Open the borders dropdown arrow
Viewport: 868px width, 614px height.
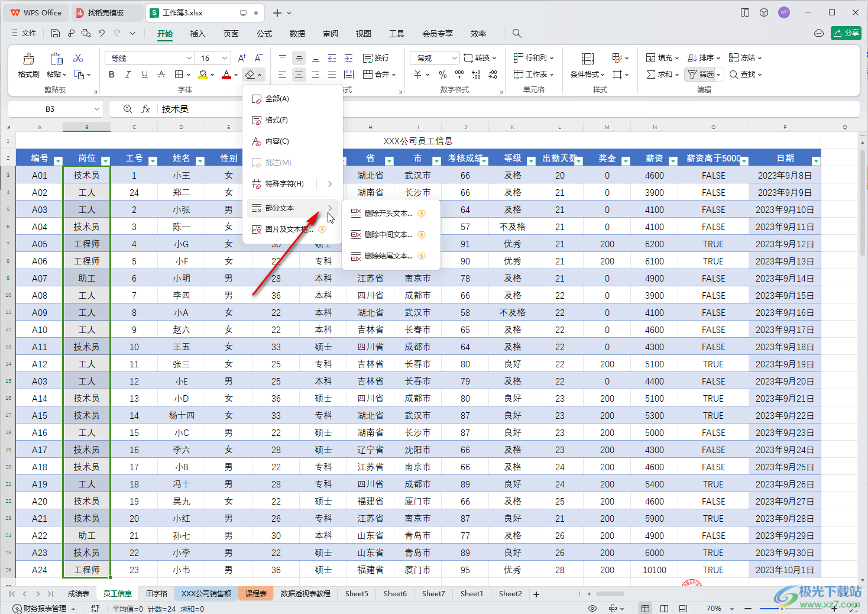click(x=188, y=75)
